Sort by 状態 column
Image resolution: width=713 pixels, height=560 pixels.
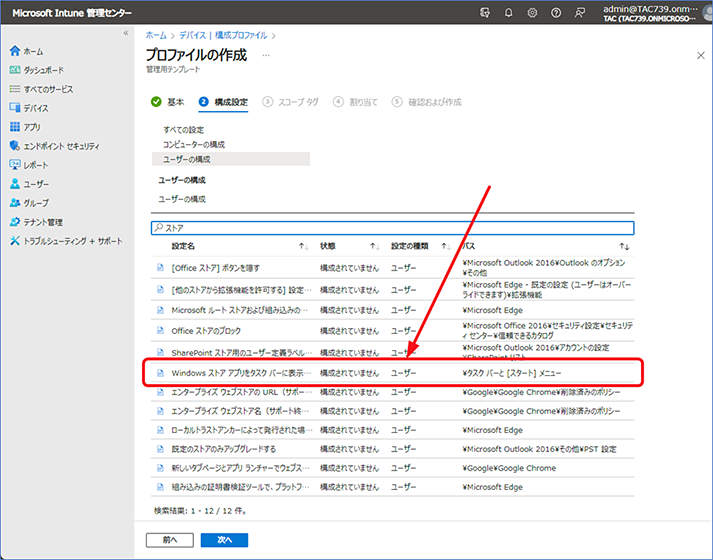(327, 246)
